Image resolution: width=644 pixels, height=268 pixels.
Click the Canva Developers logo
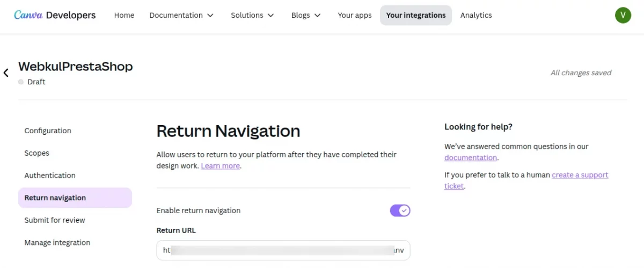coord(55,15)
